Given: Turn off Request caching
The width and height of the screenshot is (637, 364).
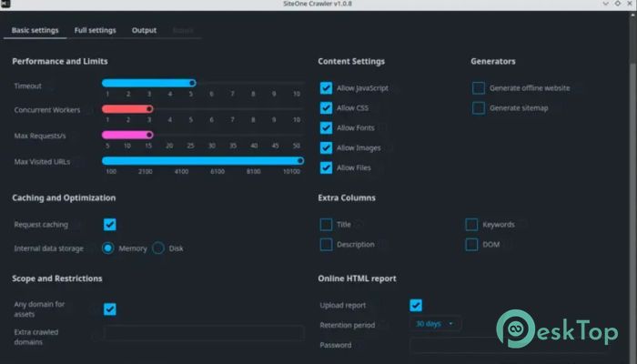Looking at the screenshot, I should 110,225.
